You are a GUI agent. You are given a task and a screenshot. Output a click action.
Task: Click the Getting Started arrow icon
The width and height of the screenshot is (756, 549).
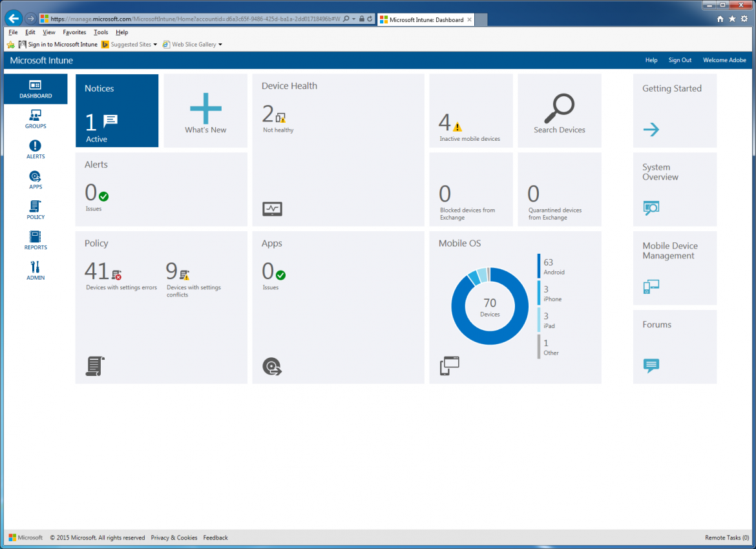[651, 129]
